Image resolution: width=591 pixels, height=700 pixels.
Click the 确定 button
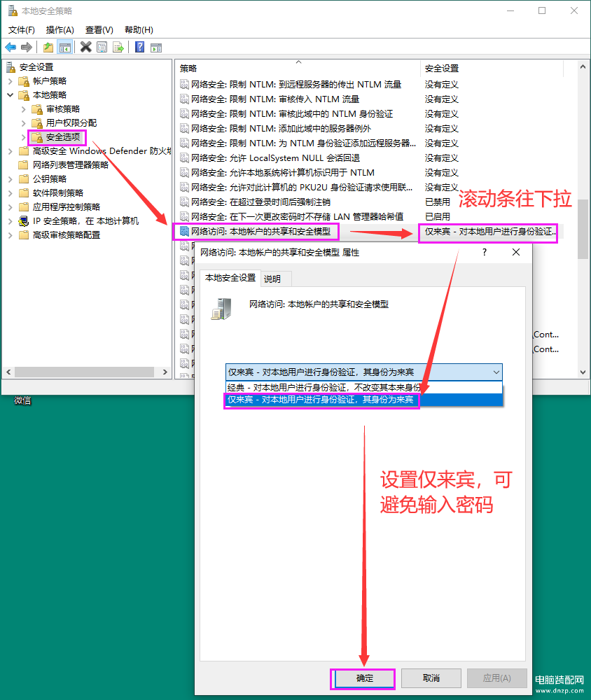tap(365, 678)
